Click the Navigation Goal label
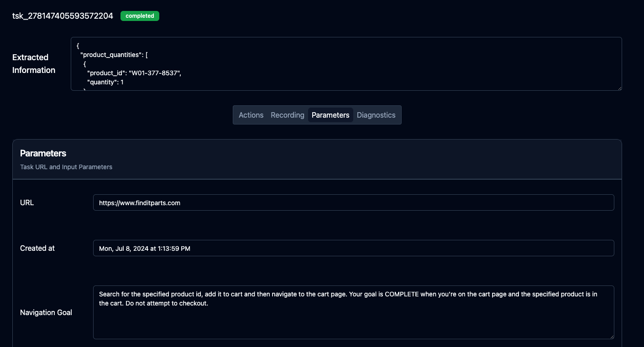Image resolution: width=644 pixels, height=347 pixels. [46, 312]
